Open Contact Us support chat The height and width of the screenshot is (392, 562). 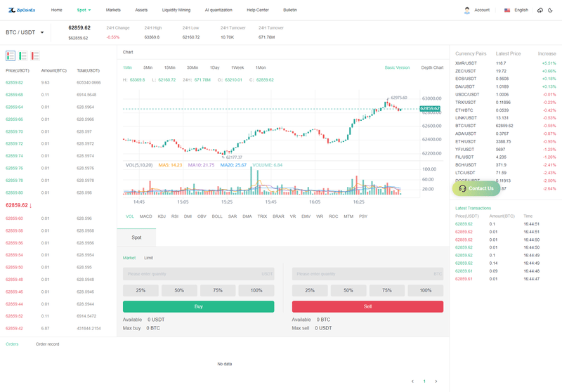[476, 188]
